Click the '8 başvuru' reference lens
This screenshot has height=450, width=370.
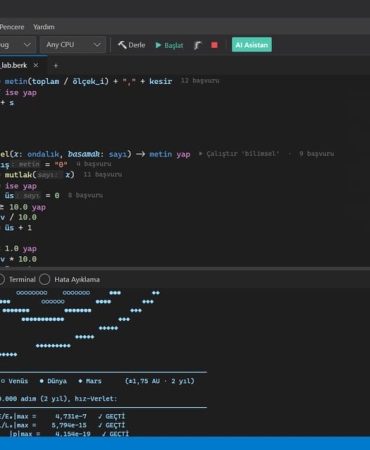pos(85,195)
